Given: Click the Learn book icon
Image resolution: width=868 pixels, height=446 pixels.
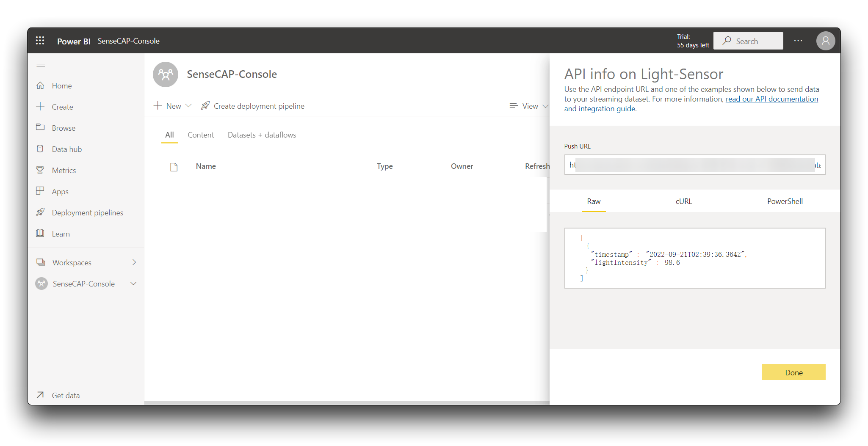Looking at the screenshot, I should click(x=40, y=233).
